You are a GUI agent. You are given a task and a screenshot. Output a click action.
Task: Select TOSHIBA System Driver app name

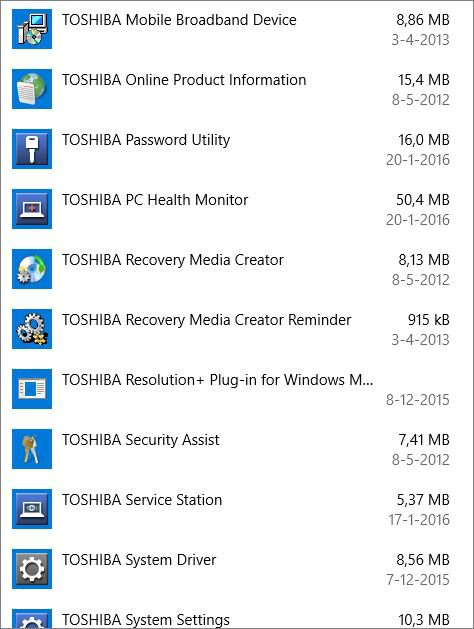[139, 560]
